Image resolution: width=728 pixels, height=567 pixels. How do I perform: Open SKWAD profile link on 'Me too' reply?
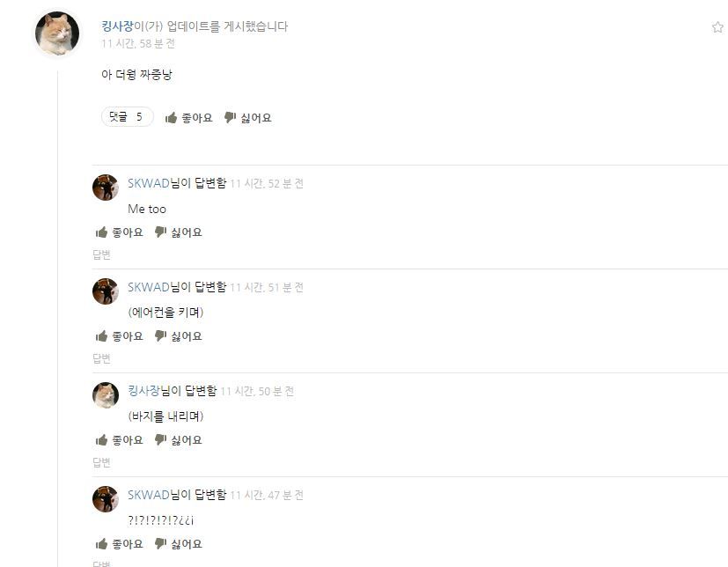click(149, 183)
